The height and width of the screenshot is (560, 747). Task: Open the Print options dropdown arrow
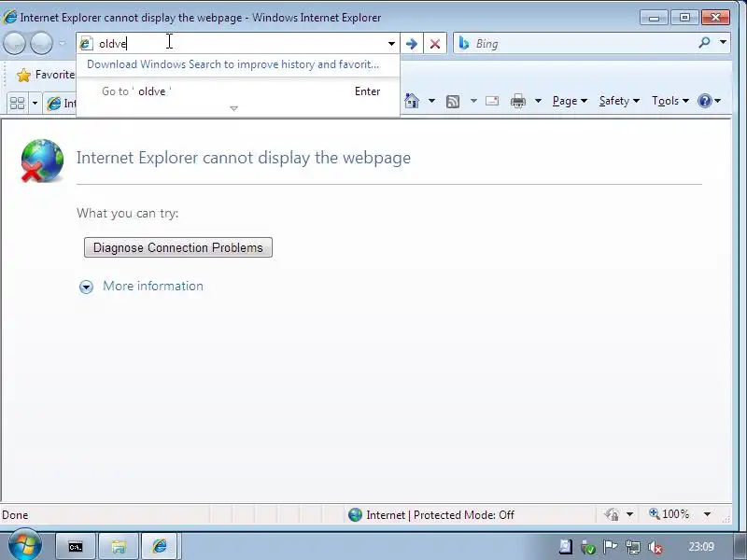click(x=538, y=101)
